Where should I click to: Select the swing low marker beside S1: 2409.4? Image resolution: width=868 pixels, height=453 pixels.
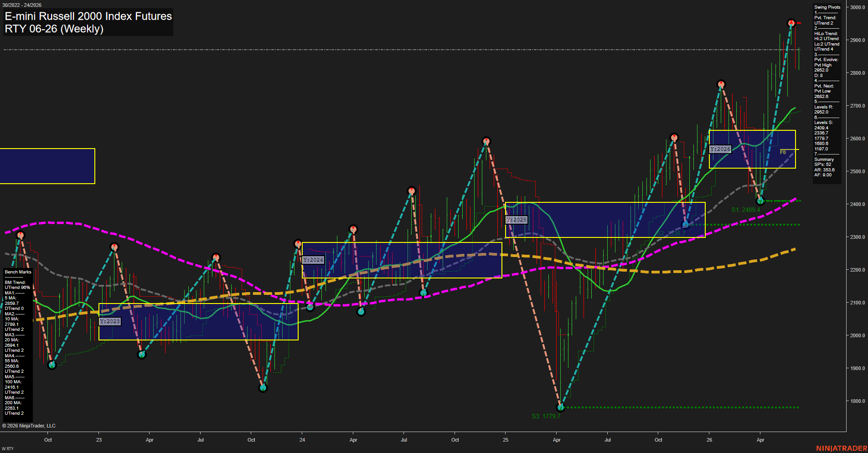tap(760, 201)
